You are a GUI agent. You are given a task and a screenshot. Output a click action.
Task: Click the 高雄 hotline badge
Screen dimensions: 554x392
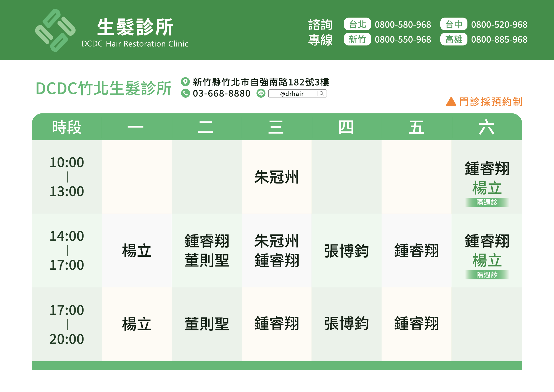454,39
